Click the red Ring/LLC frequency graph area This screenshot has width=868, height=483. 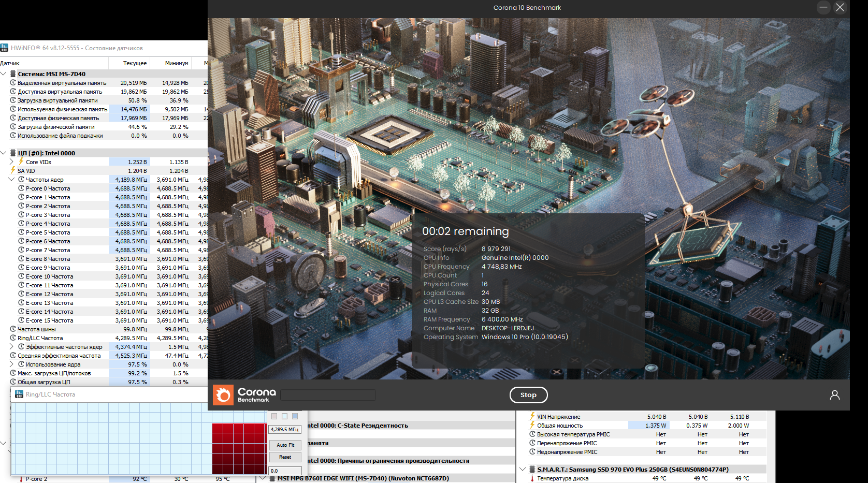click(x=239, y=448)
